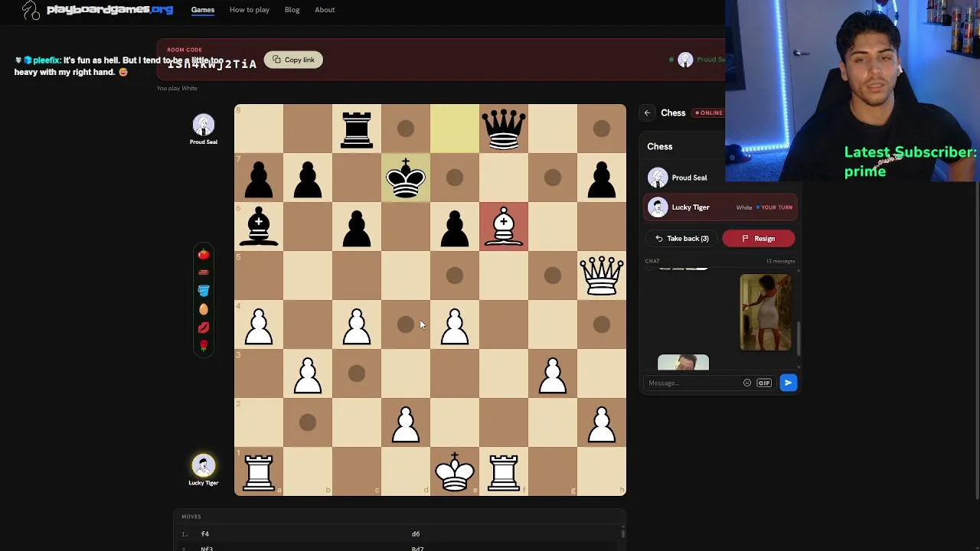This screenshot has width=980, height=551.
Task: Click the black queen on f8
Action: tap(504, 129)
